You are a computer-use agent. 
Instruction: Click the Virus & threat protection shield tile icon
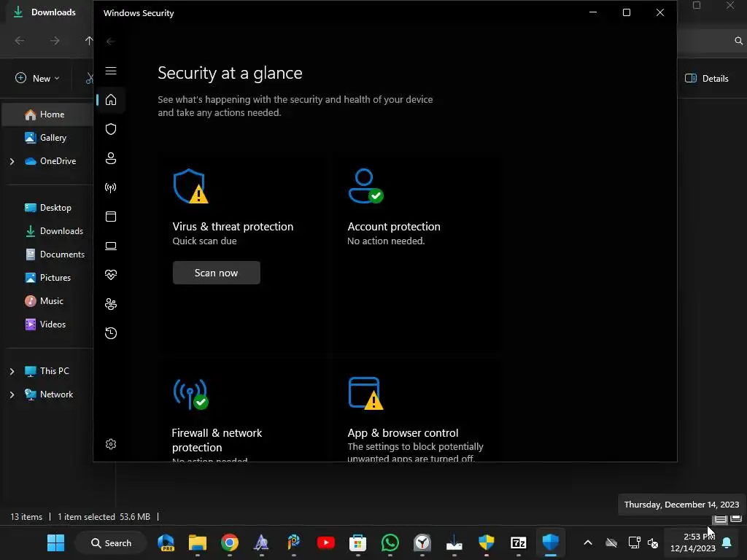[x=190, y=186]
